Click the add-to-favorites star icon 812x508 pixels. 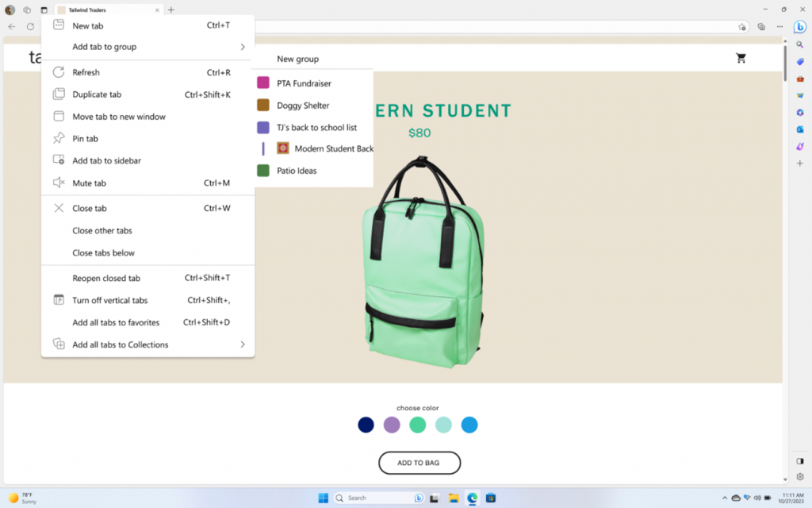pyautogui.click(x=742, y=26)
